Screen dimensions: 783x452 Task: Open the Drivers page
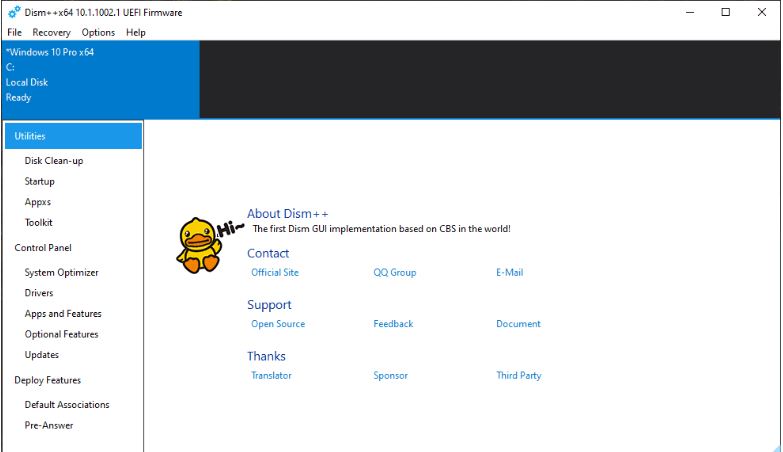[x=39, y=293]
